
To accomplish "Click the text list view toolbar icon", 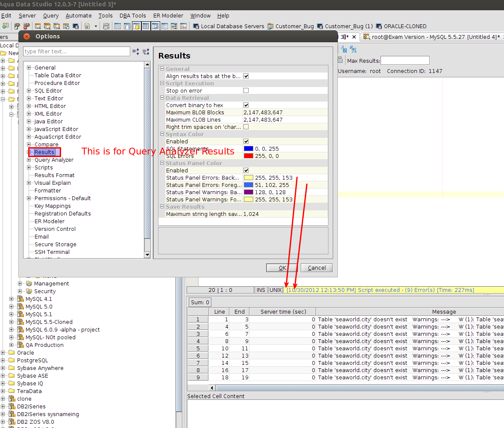I will 164,26.
